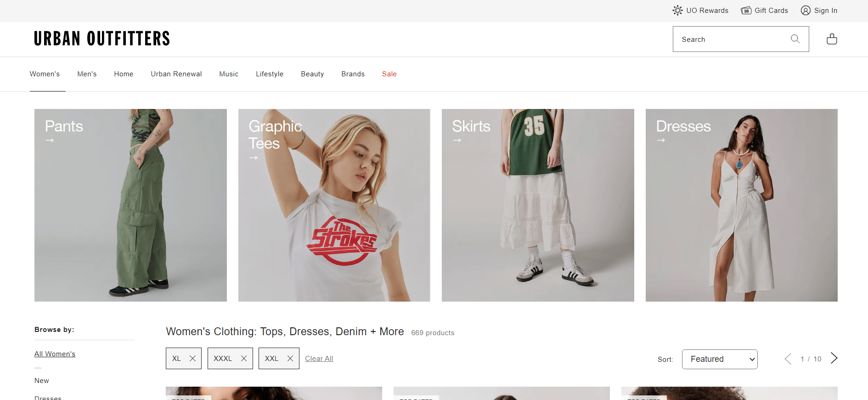The width and height of the screenshot is (868, 400).
Task: Click the magnifying glass search icon
Action: click(x=795, y=39)
